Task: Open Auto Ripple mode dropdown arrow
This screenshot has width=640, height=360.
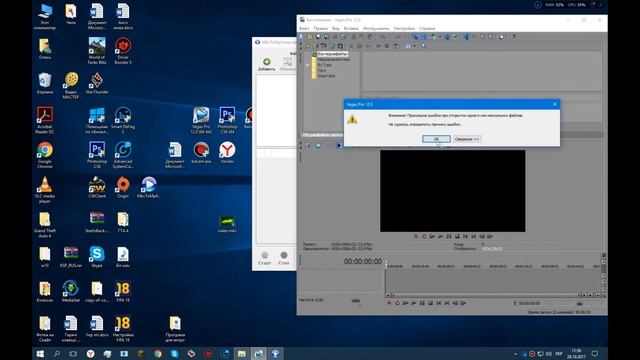Action: [x=440, y=37]
